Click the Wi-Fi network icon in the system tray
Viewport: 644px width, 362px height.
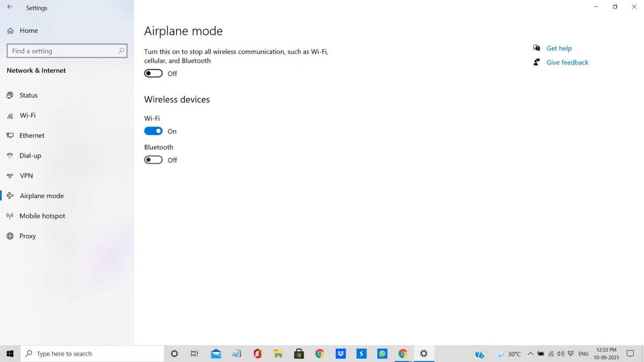pos(551,353)
